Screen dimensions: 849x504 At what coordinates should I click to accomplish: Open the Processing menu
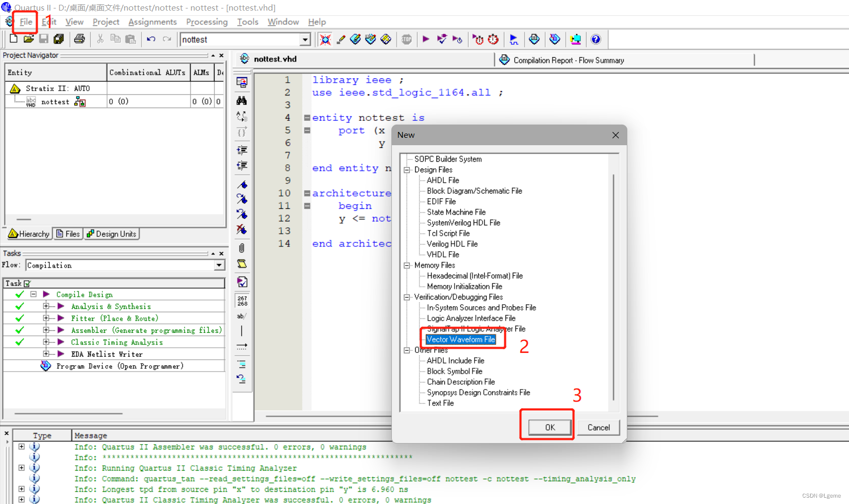(x=207, y=22)
